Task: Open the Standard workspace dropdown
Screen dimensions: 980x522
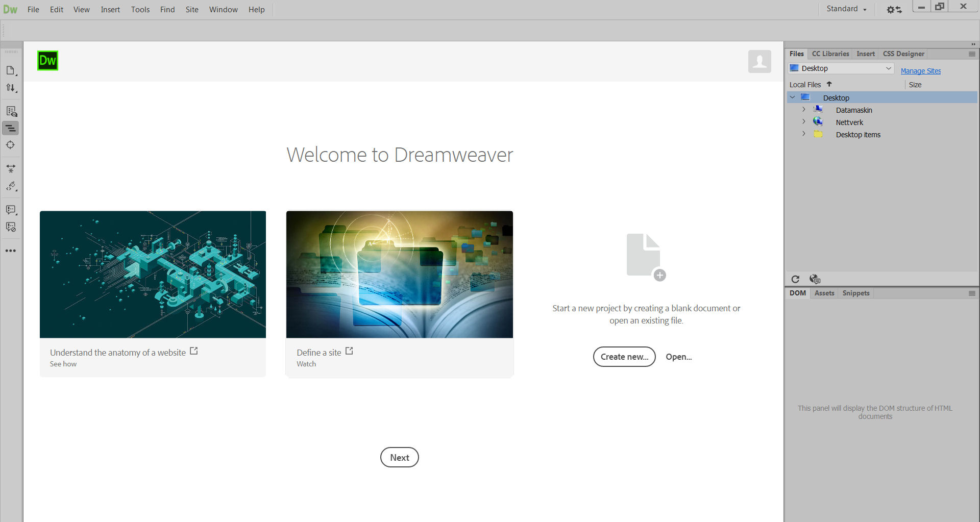Action: point(846,9)
